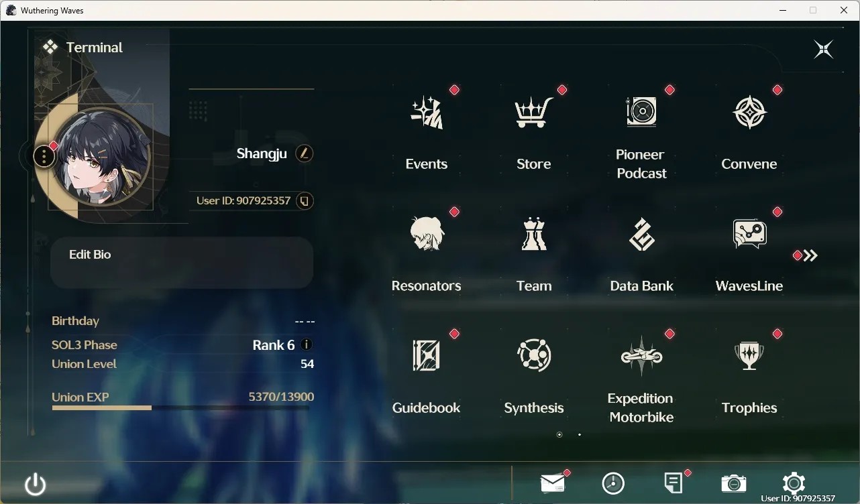Go to next page with double chevron
This screenshot has width=860, height=504.
(x=810, y=255)
